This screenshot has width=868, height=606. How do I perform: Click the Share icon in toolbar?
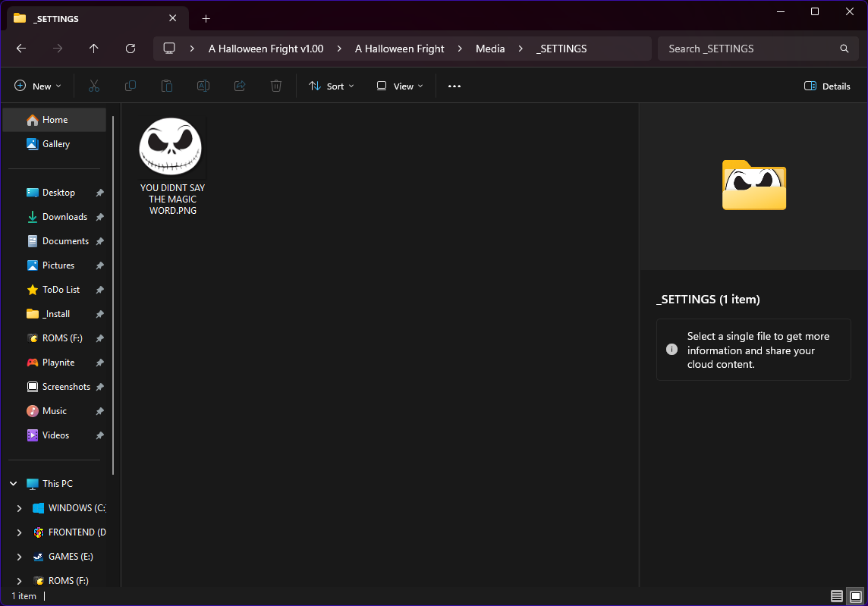click(240, 86)
